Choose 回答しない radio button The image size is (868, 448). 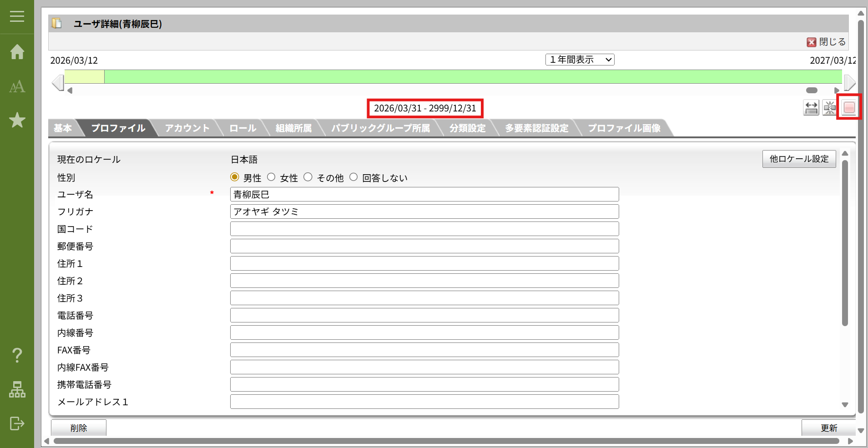tap(353, 177)
